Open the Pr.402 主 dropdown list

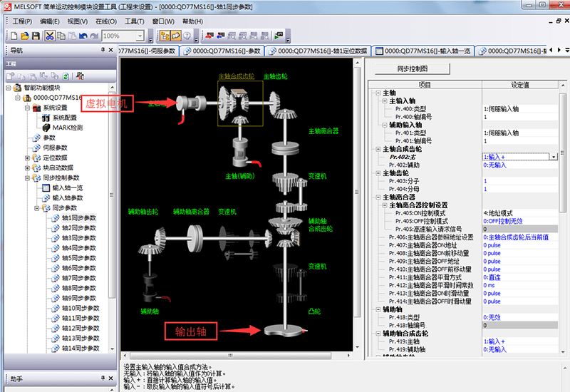(x=553, y=156)
